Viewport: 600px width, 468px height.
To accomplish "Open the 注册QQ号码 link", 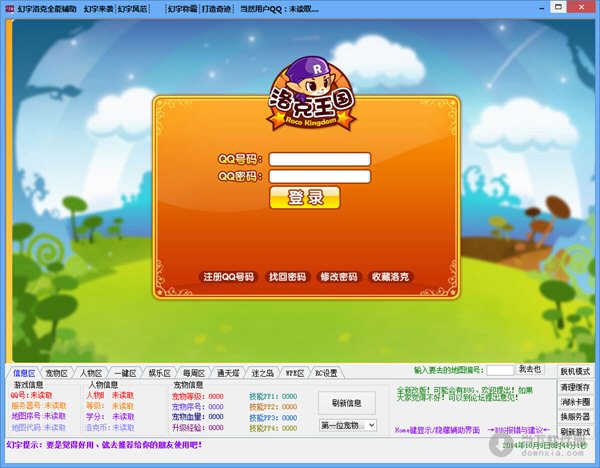I will pyautogui.click(x=228, y=277).
